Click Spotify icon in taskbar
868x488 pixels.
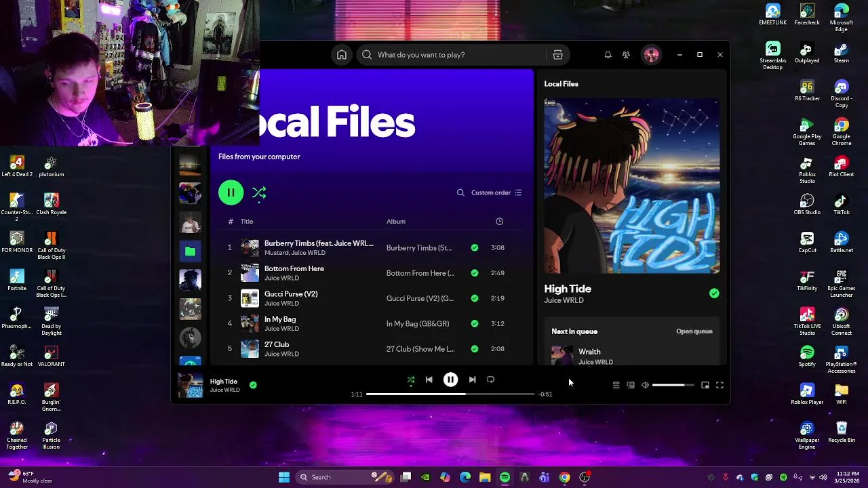(505, 477)
